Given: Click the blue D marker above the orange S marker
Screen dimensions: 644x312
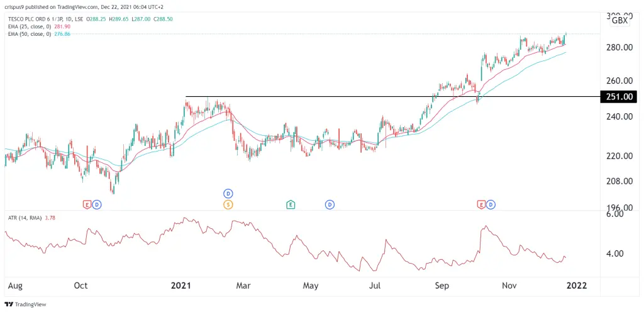Looking at the screenshot, I should tap(228, 193).
